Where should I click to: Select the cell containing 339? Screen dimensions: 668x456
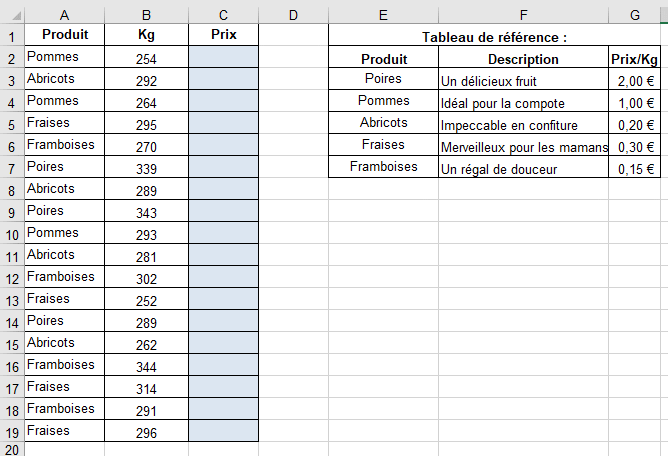click(x=146, y=169)
